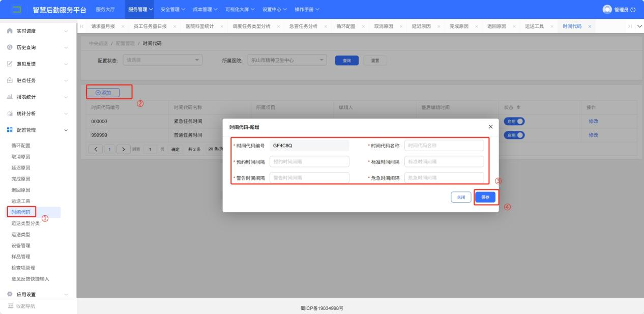Click the 历史查询 icon in sidebar
This screenshot has width=644, height=314.
click(x=9, y=47)
